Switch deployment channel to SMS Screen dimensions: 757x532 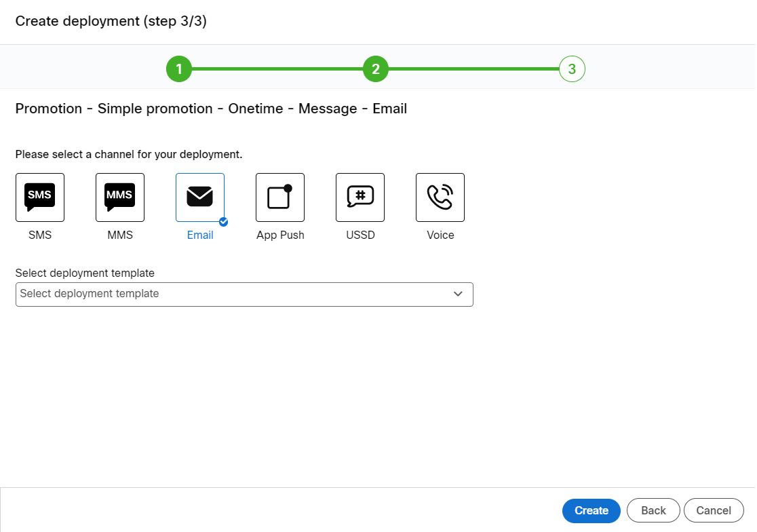click(x=39, y=197)
